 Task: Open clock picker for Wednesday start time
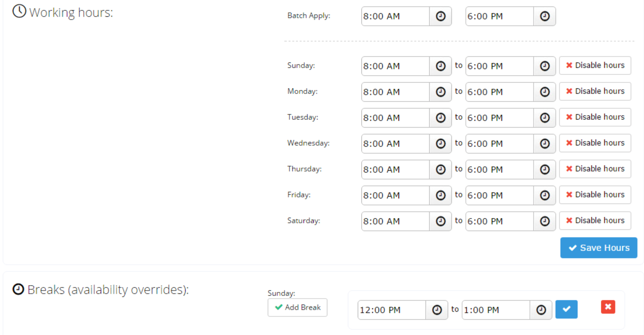coord(440,144)
